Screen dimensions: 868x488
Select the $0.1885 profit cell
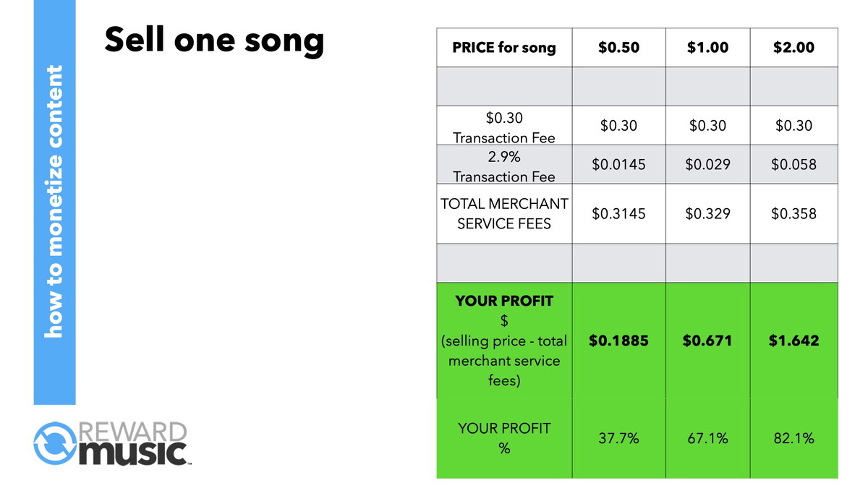coord(618,340)
